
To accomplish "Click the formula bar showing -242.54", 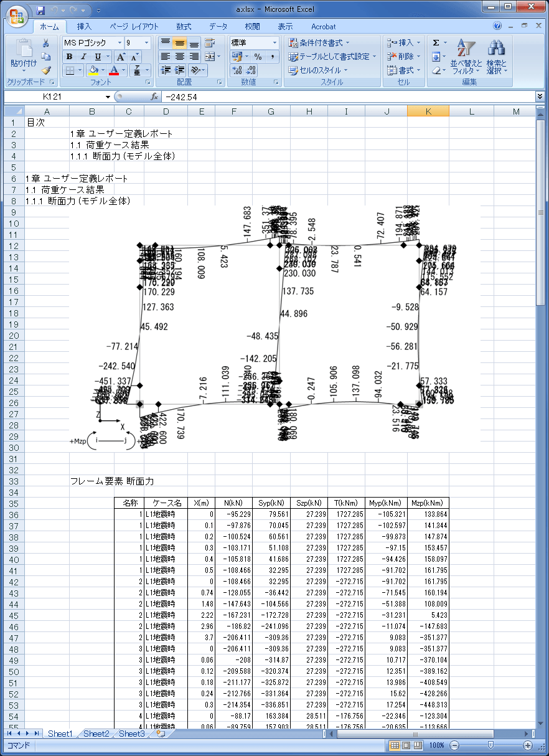I will click(349, 97).
